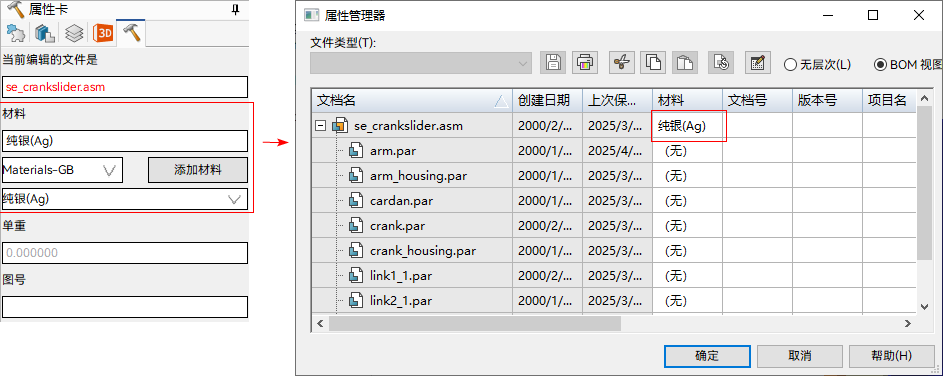This screenshot has width=945, height=379.
Task: Click the current file field se_crankslider.asm
Action: (125, 87)
